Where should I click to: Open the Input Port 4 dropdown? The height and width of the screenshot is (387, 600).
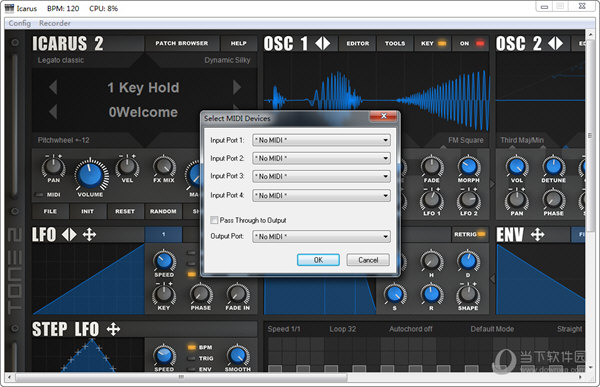[321, 195]
